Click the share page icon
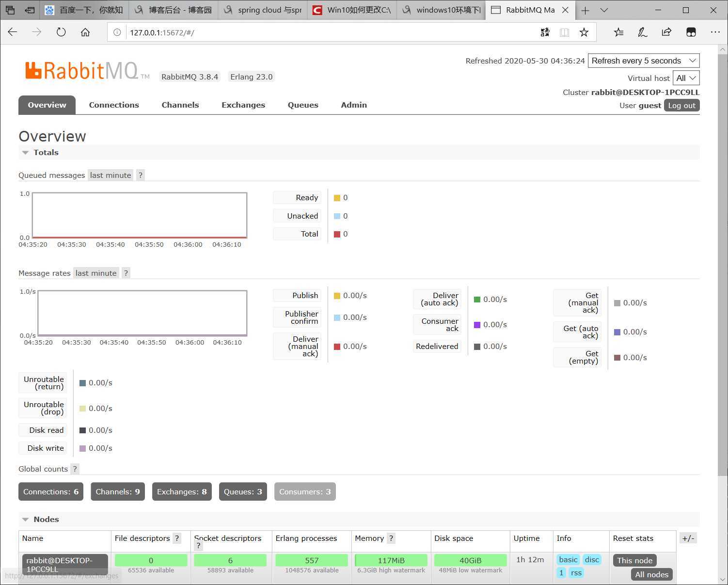 pyautogui.click(x=666, y=32)
